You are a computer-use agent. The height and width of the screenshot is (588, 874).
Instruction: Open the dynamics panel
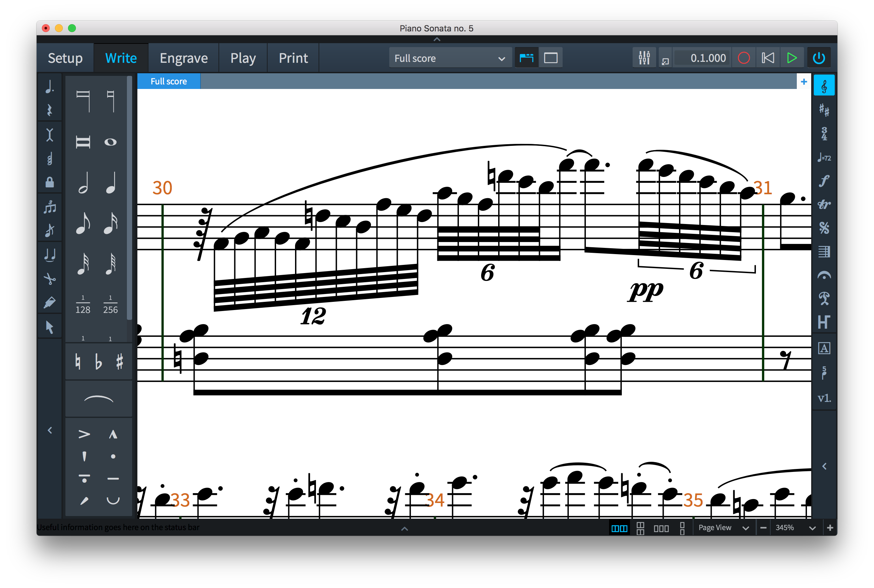coord(824,181)
